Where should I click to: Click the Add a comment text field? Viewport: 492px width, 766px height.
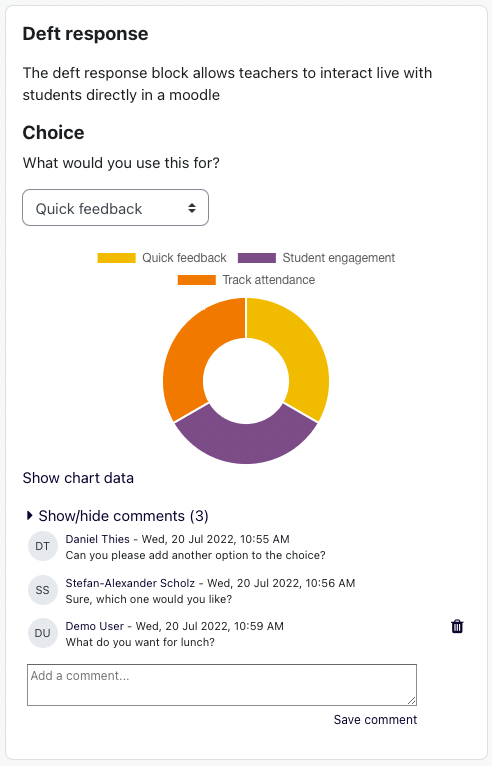[x=222, y=685]
